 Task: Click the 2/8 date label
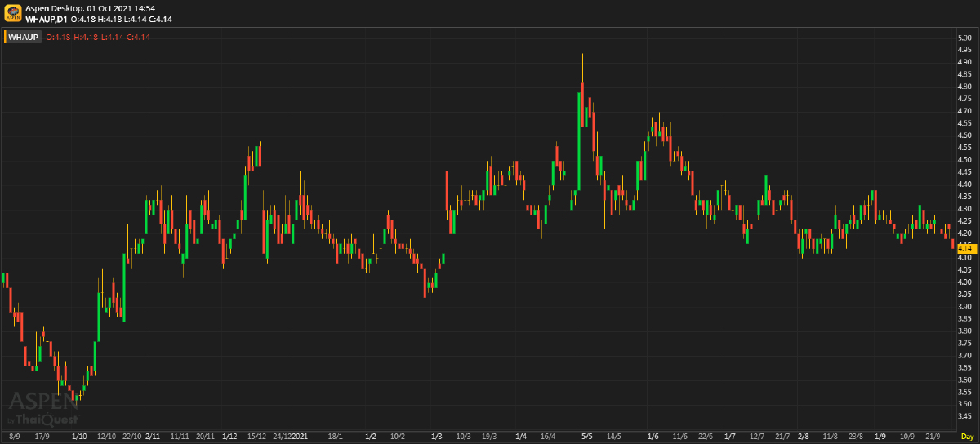(x=804, y=437)
